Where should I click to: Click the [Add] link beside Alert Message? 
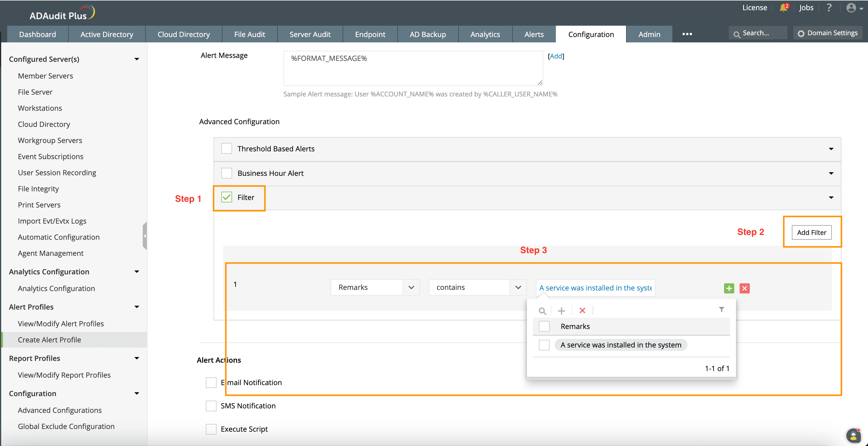556,56
